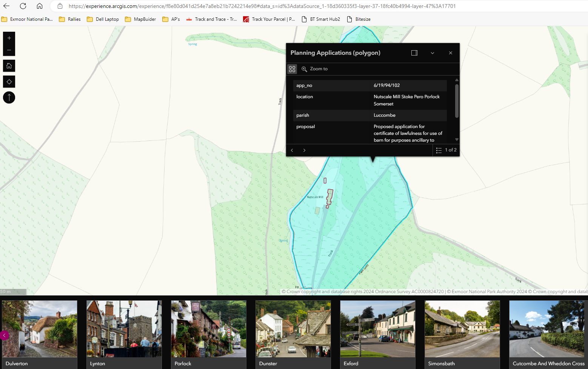588x369 pixels.
Task: Expand the image carousel with the left arrow
Action: [x=5, y=335]
